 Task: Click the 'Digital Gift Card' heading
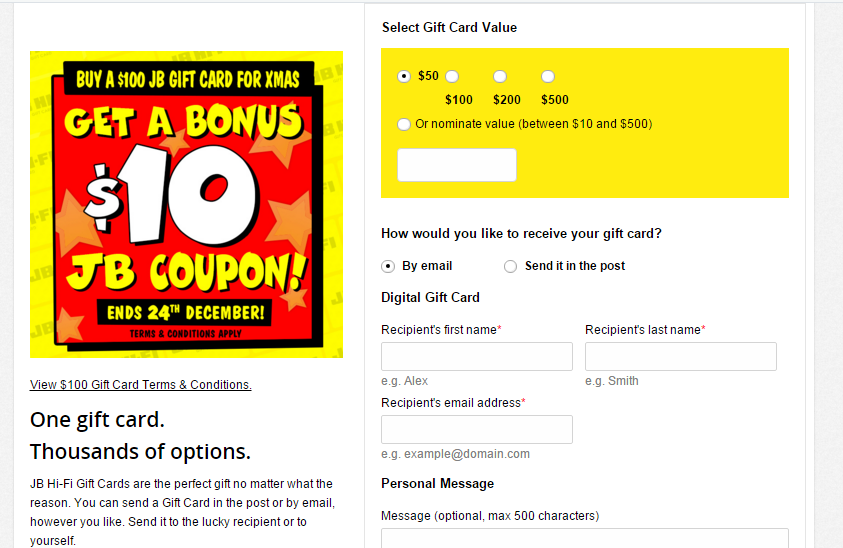[x=431, y=297]
